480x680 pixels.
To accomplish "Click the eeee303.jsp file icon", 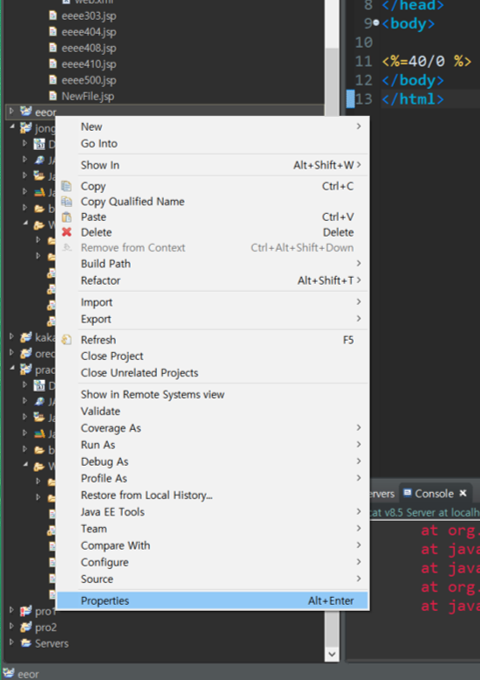I will pyautogui.click(x=53, y=16).
